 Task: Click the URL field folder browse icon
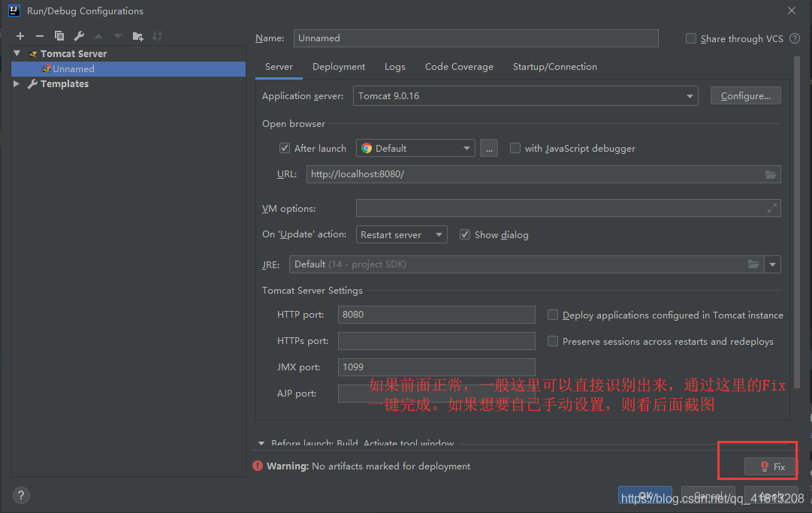770,174
